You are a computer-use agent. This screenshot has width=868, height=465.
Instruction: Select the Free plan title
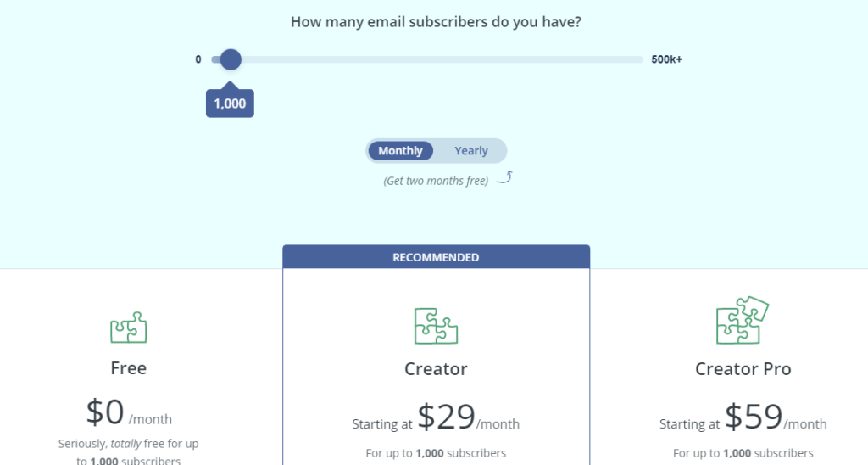pos(128,368)
